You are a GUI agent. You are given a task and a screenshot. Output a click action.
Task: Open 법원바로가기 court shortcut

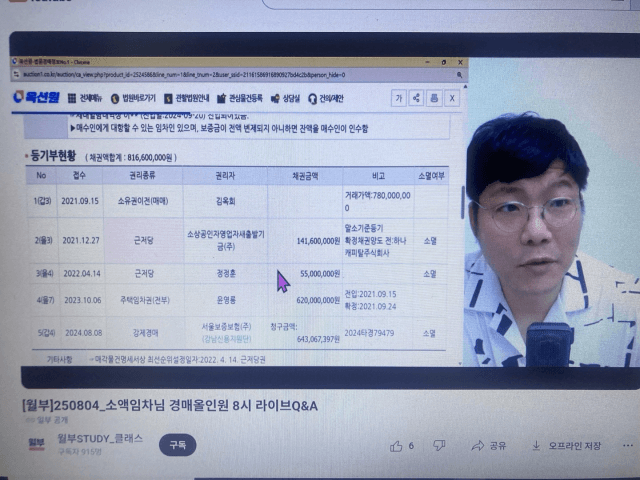(133, 98)
